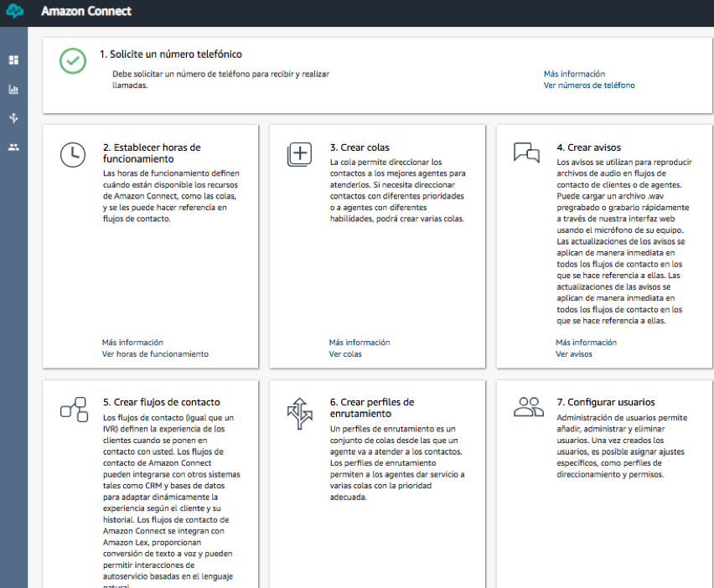Click the Amazon Connect header title

86,11
